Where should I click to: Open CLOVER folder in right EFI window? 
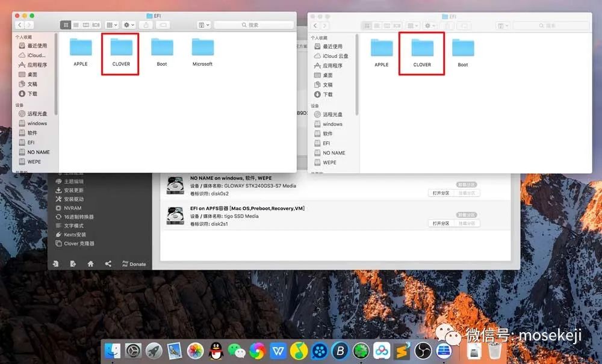coord(423,54)
